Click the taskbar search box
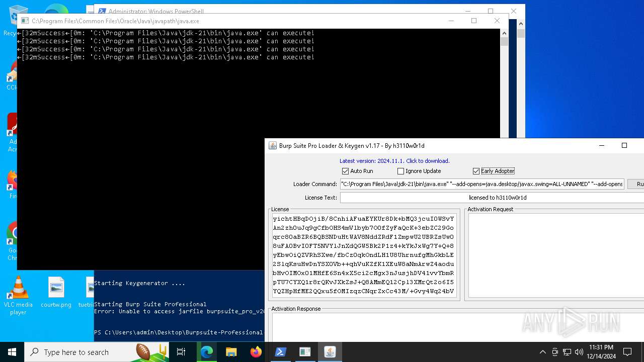The width and height of the screenshot is (644, 362). pos(97,352)
